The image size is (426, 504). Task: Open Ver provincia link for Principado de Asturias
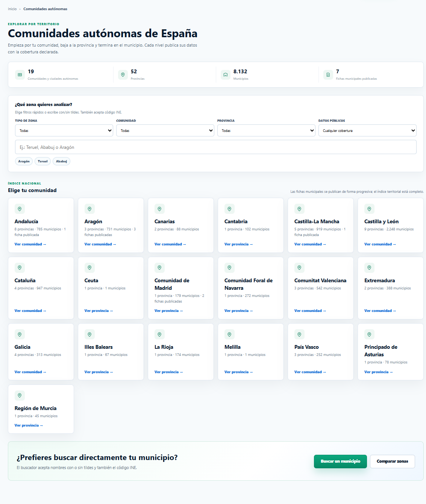379,372
